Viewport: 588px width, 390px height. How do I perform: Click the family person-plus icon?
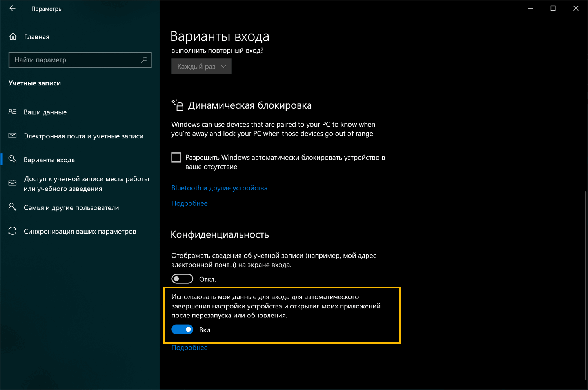tap(13, 207)
